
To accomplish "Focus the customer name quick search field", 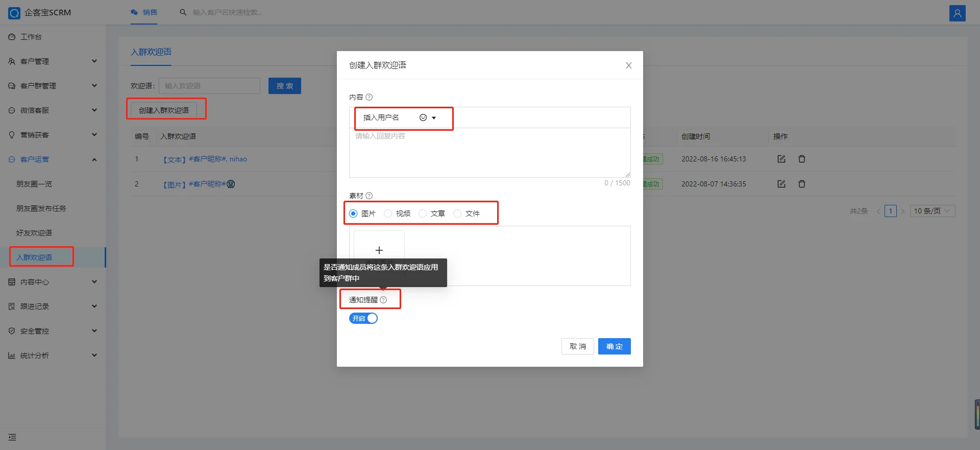I will 227,12.
